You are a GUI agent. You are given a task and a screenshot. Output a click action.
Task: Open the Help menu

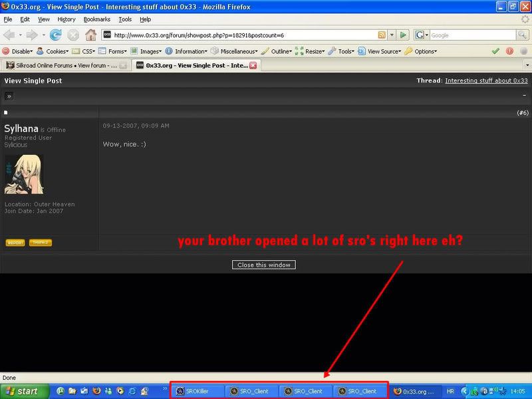pos(145,19)
